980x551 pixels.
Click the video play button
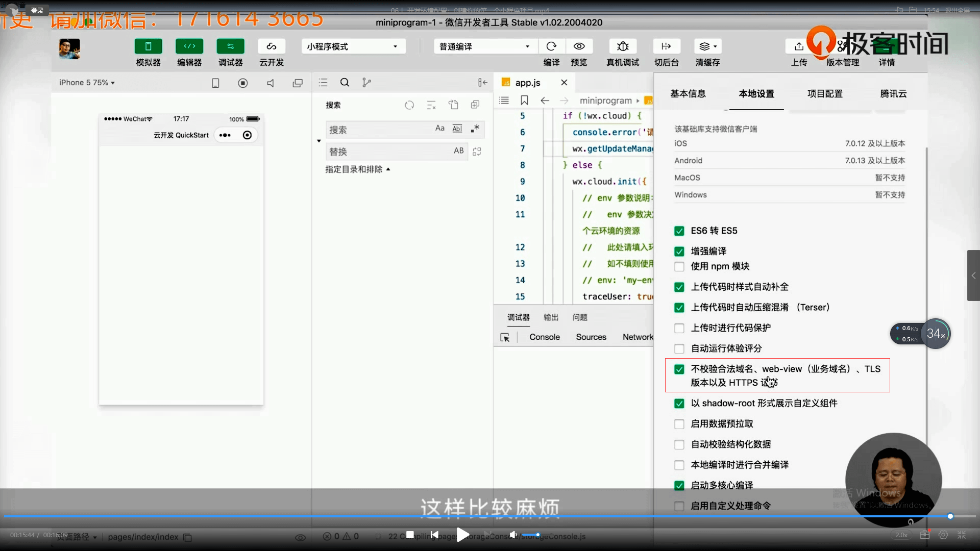pyautogui.click(x=462, y=535)
